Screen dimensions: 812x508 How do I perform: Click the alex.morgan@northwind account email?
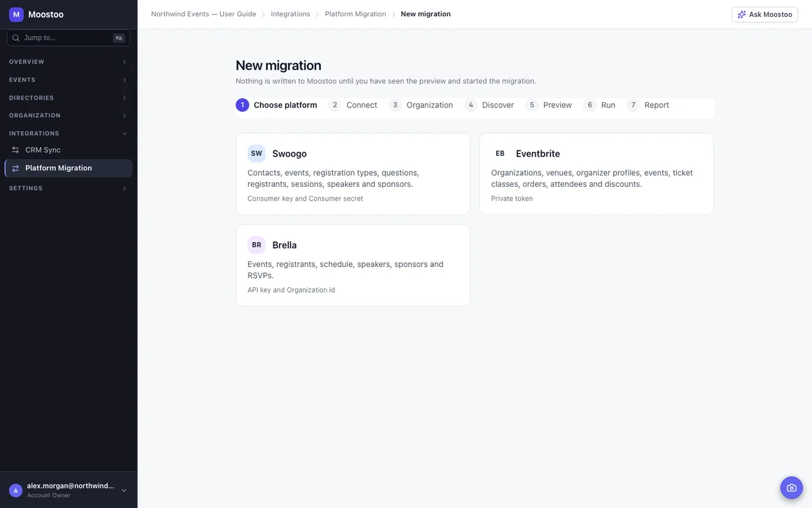point(70,486)
